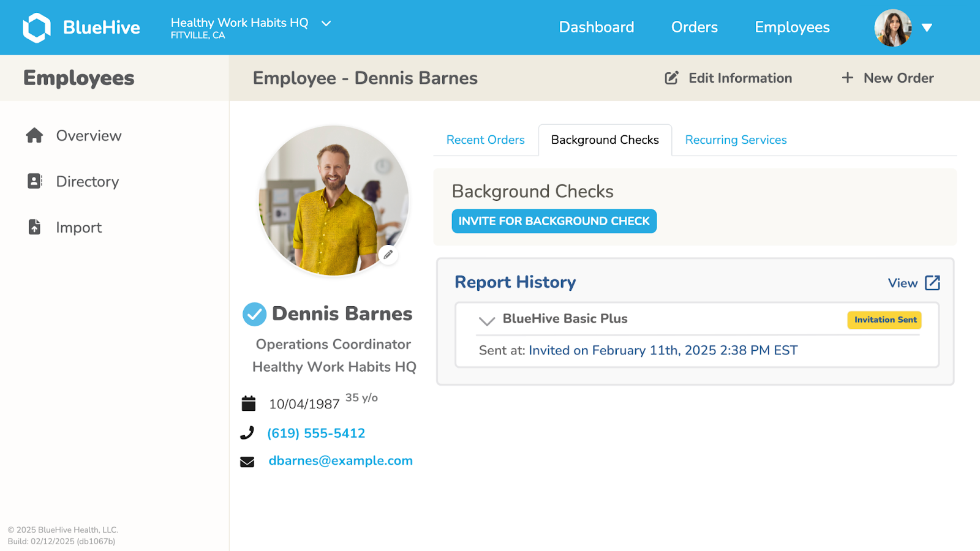This screenshot has height=551, width=980.
Task: Click Dennis Barnes profile photo
Action: (334, 201)
